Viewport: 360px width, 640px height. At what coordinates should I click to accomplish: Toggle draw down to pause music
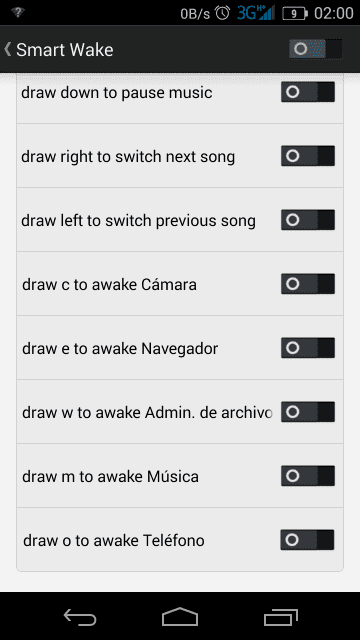click(308, 92)
